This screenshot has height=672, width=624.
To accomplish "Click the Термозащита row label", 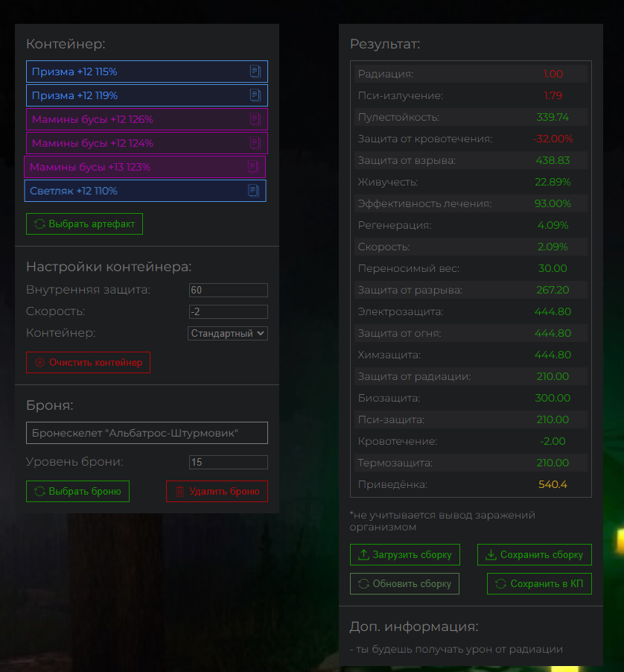I will tap(395, 463).
